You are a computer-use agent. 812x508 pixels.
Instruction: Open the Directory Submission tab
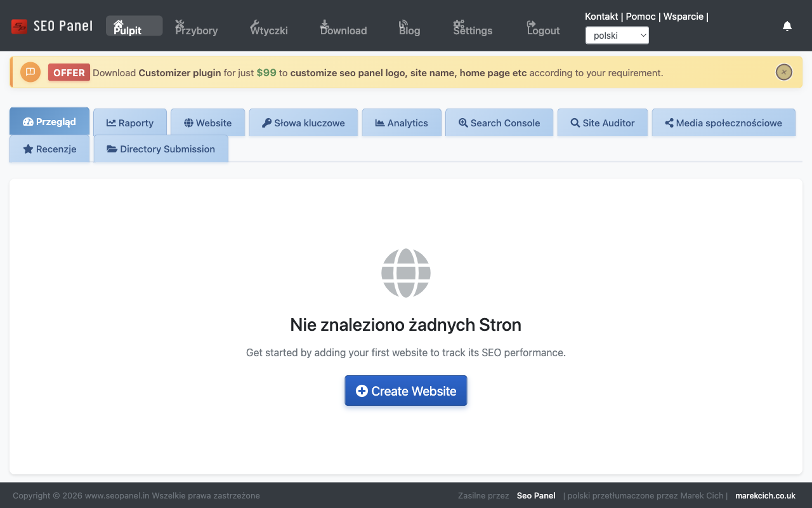coord(161,149)
